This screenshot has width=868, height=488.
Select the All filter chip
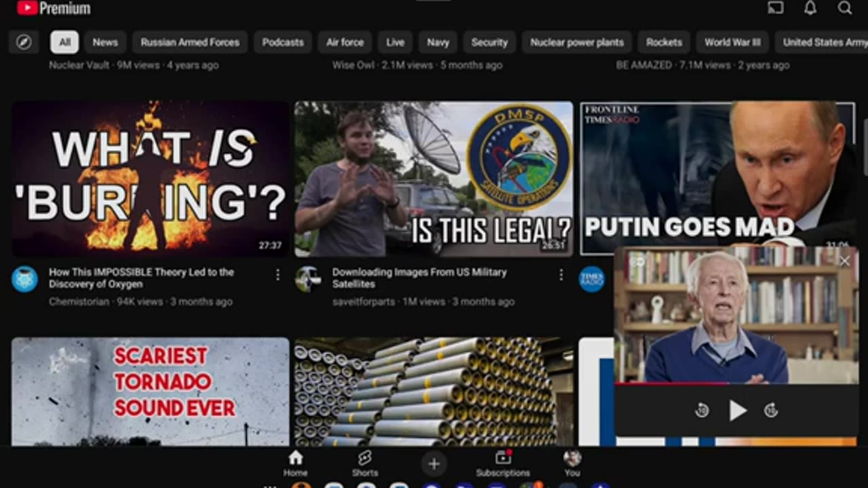[64, 42]
